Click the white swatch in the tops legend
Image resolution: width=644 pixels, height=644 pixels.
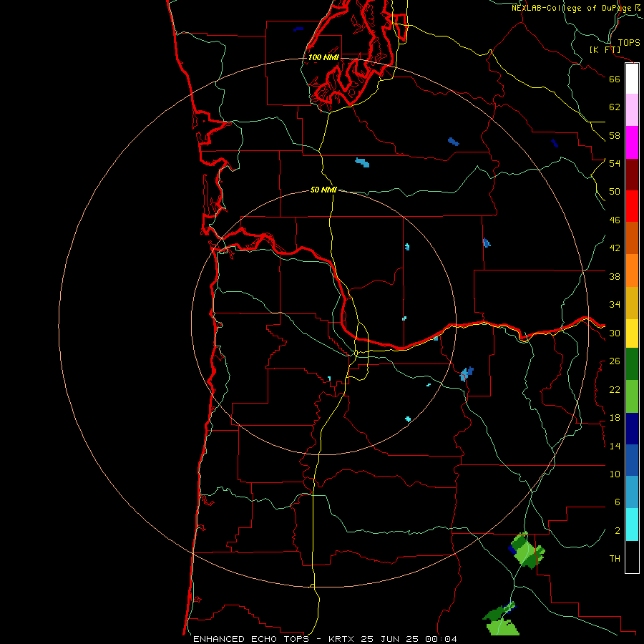tap(632, 79)
